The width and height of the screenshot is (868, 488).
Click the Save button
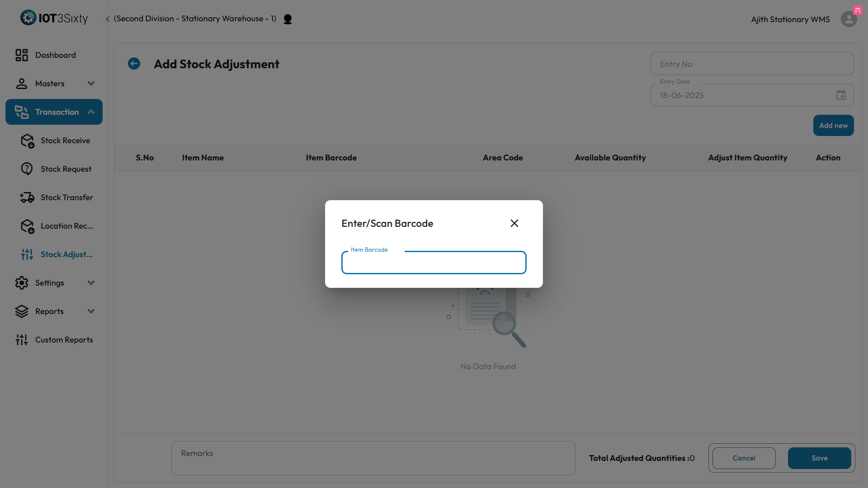pos(819,458)
